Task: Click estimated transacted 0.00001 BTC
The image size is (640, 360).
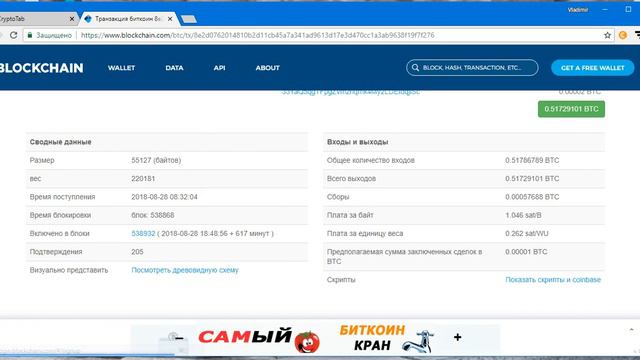Action: click(526, 252)
